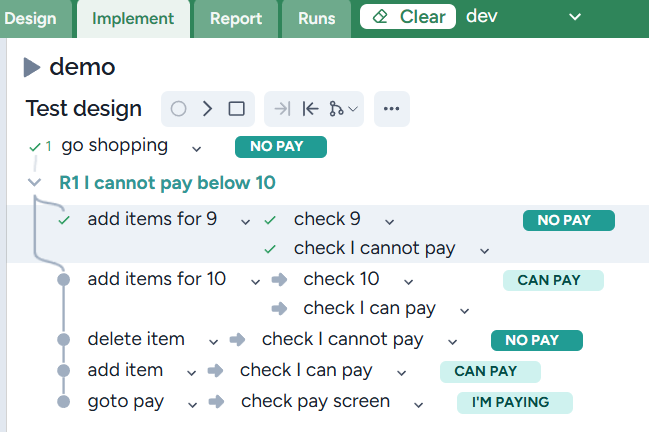Image resolution: width=649 pixels, height=432 pixels.
Task: Switch to the Runs tab
Action: (317, 18)
